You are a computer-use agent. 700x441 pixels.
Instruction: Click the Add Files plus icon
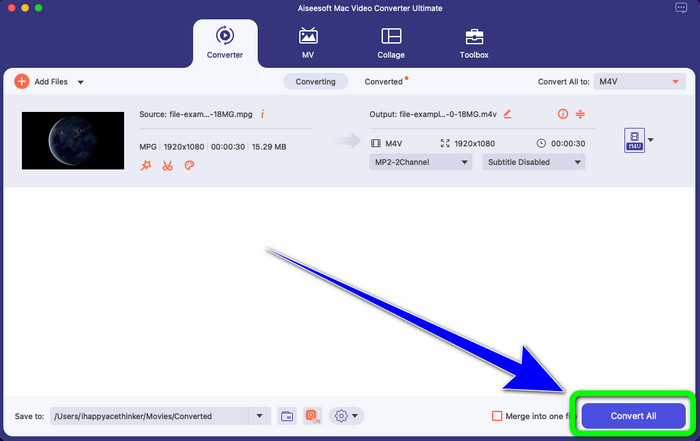[x=21, y=81]
